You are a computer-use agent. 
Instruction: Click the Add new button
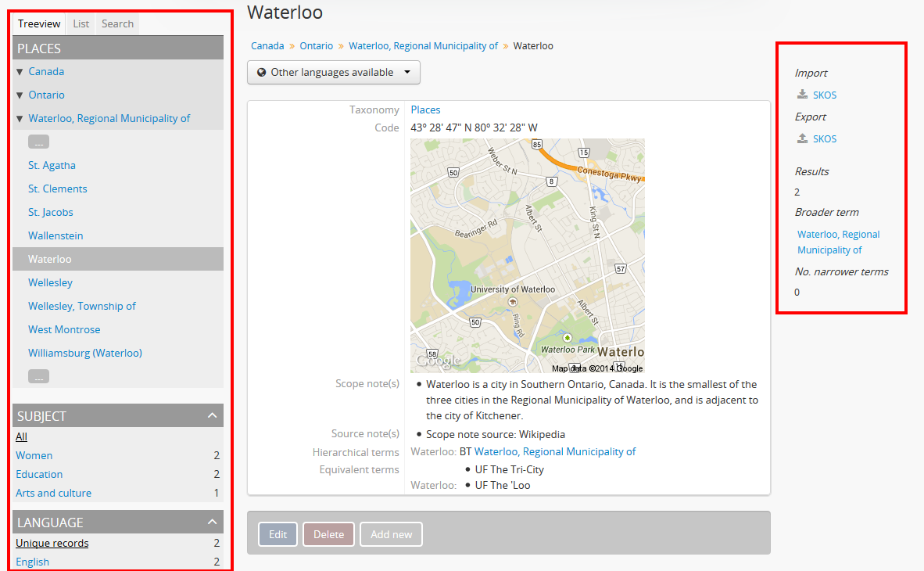391,534
